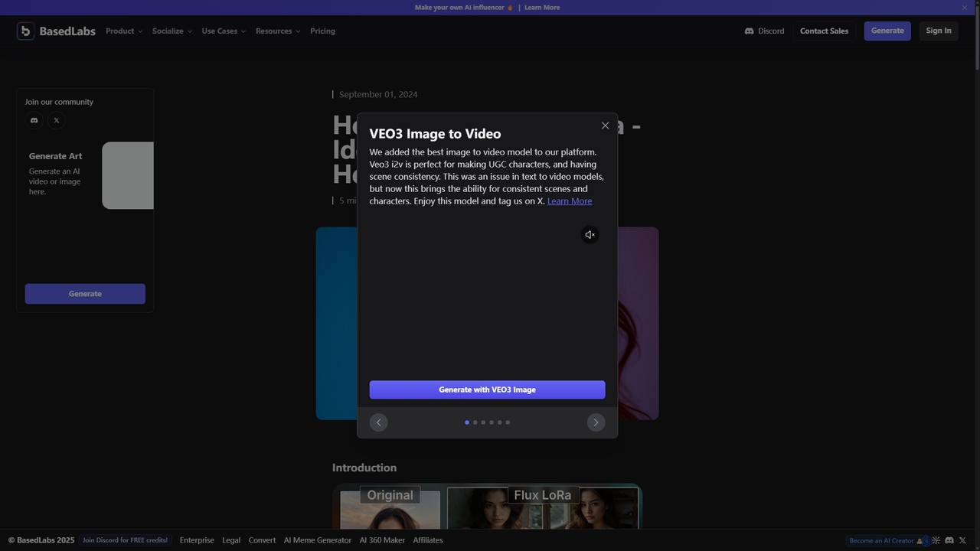Expand the Resources dropdown menu

[278, 31]
